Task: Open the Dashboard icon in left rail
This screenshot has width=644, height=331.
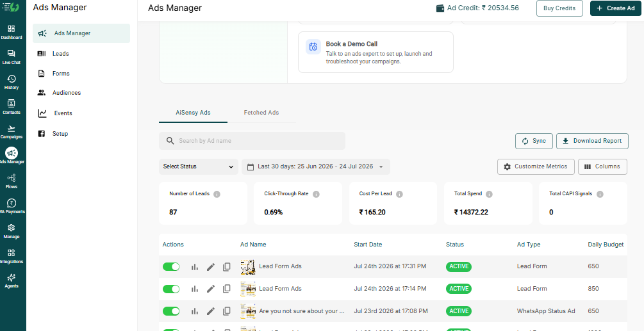Action: (x=12, y=32)
